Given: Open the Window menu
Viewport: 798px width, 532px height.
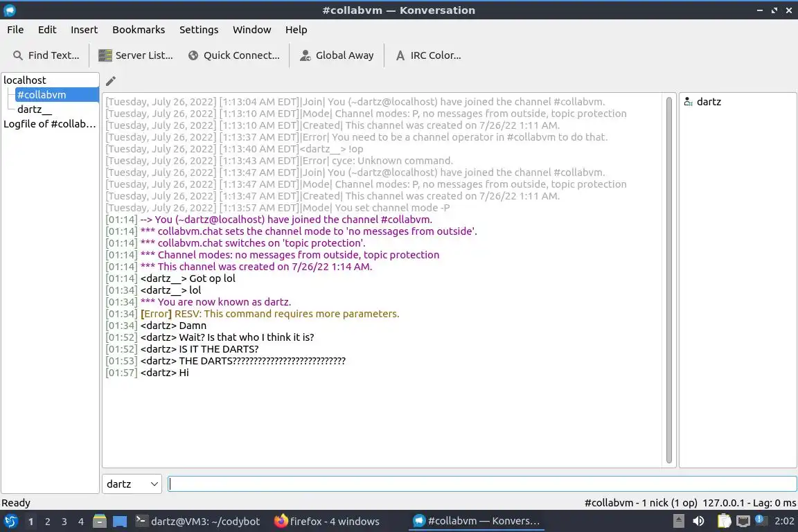Looking at the screenshot, I should coord(252,30).
